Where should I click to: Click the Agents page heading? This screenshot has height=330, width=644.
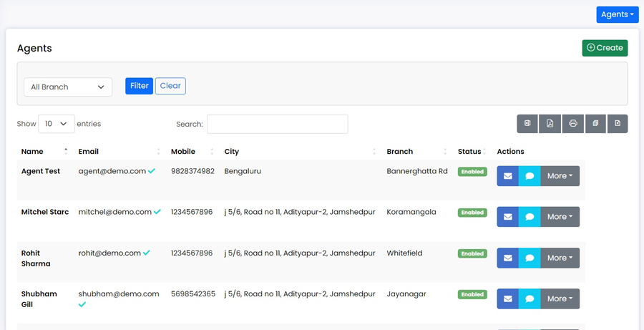tap(34, 48)
